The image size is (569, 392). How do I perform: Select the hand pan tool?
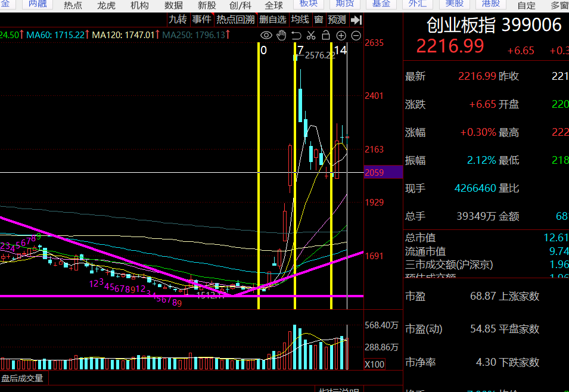click(x=282, y=35)
